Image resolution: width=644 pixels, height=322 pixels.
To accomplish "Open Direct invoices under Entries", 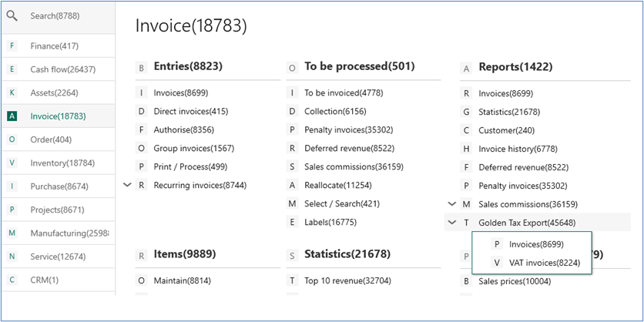I will point(191,111).
